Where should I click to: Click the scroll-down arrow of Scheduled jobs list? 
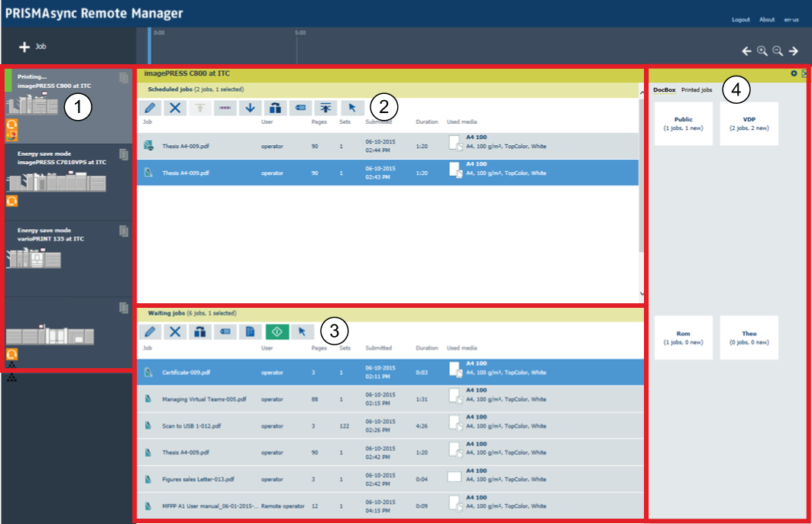642,293
